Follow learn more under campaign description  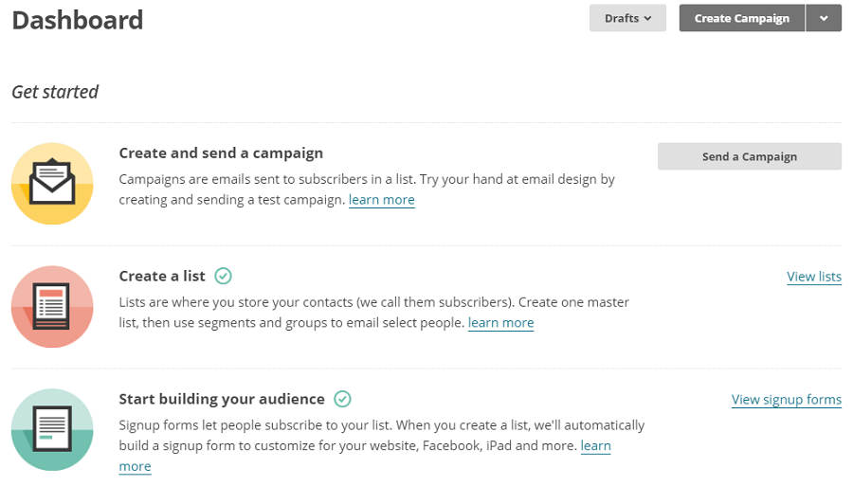[382, 200]
